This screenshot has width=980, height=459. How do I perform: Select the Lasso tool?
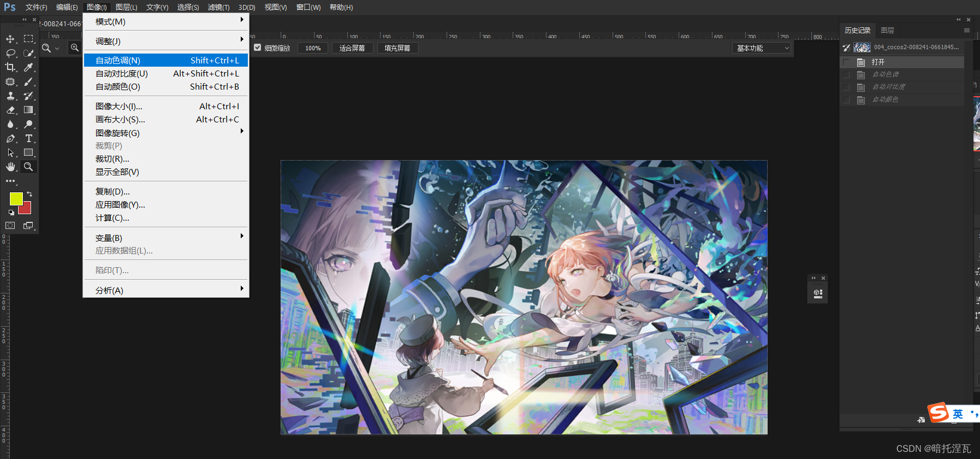[x=10, y=53]
